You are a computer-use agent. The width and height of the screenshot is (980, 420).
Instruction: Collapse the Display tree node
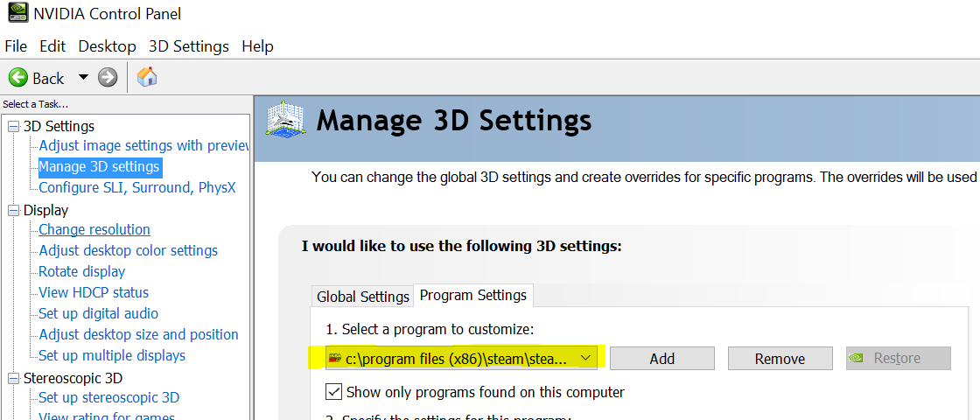(13, 211)
